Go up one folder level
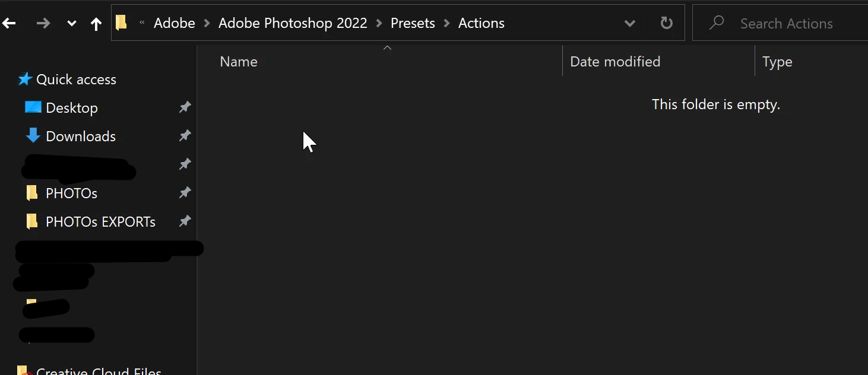This screenshot has width=868, height=375. 96,23
